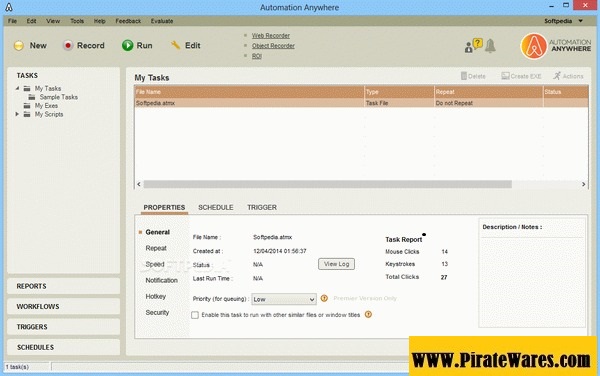Open the Edit menu in the menu bar
Screen dimensions: 600x376
click(x=31, y=21)
